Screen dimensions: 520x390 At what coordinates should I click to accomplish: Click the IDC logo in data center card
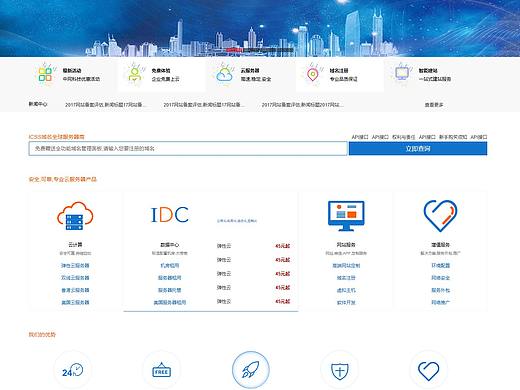170,215
